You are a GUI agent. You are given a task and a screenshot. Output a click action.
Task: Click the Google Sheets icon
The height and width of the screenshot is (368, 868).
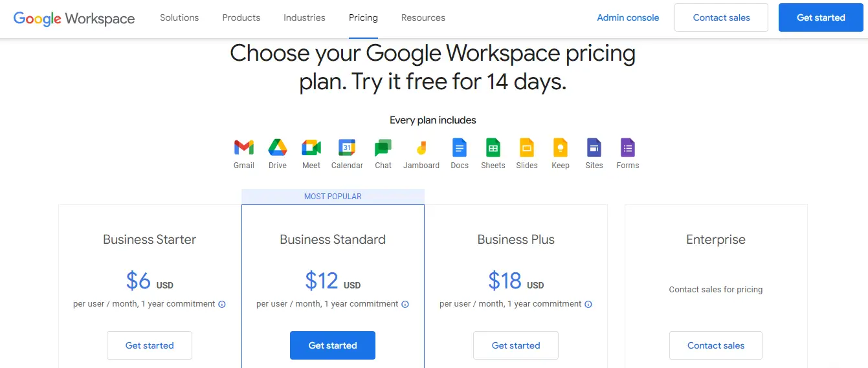(x=493, y=148)
